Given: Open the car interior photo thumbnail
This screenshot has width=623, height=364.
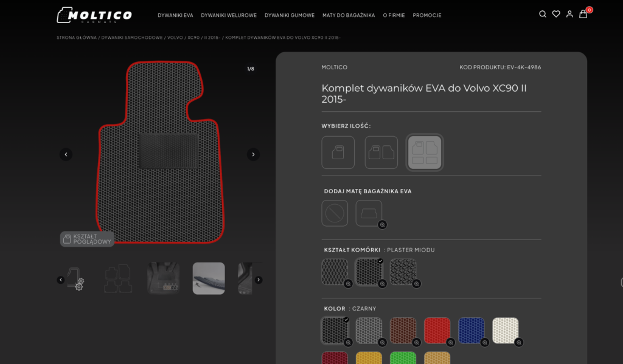Looking at the screenshot, I should [x=163, y=279].
